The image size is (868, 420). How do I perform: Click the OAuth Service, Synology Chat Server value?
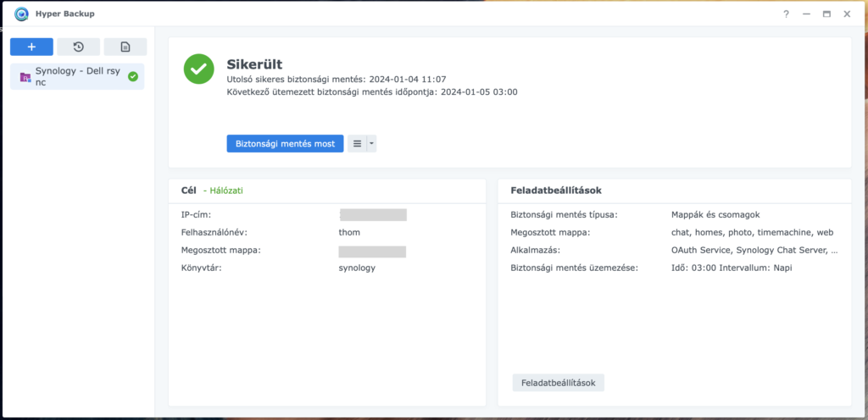coord(754,250)
